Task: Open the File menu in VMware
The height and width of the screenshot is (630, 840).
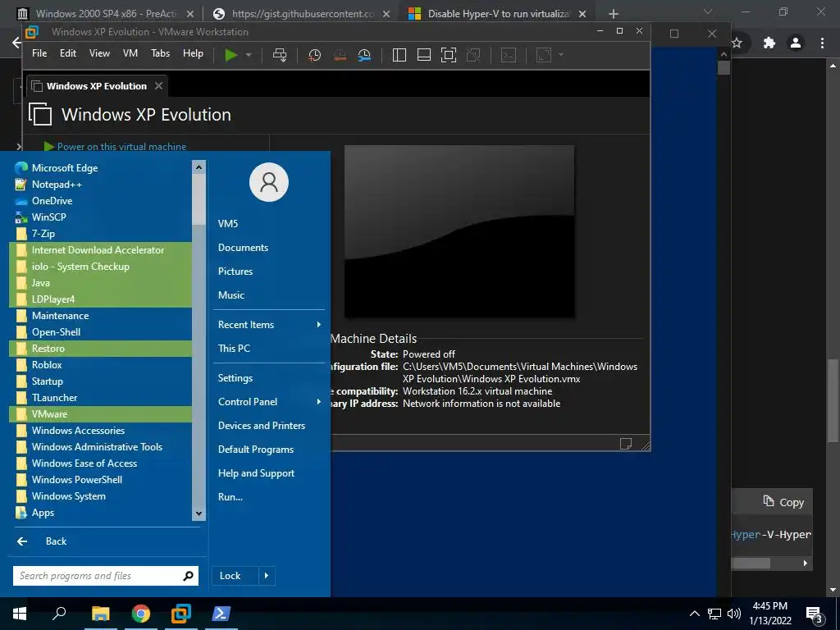Action: [x=39, y=53]
